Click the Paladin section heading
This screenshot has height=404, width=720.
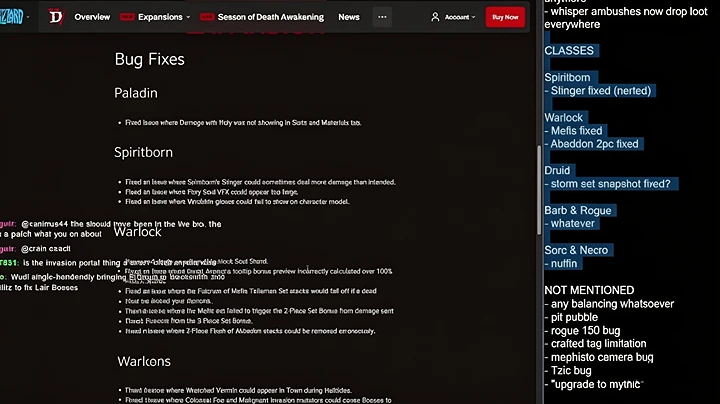coord(136,93)
